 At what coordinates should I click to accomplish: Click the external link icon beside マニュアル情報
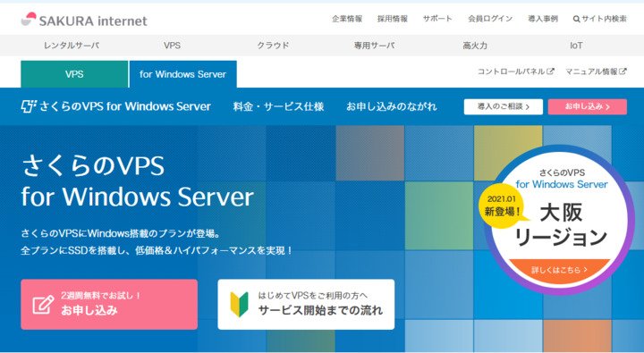click(623, 71)
